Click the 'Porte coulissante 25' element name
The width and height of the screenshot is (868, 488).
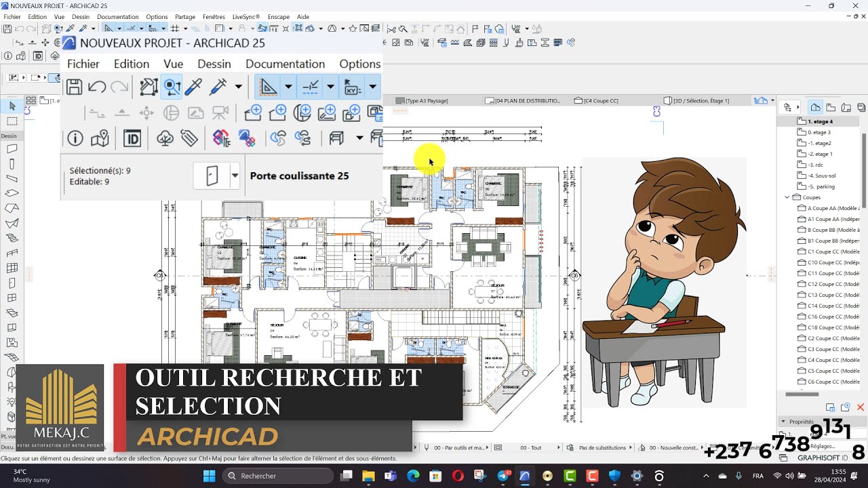299,176
